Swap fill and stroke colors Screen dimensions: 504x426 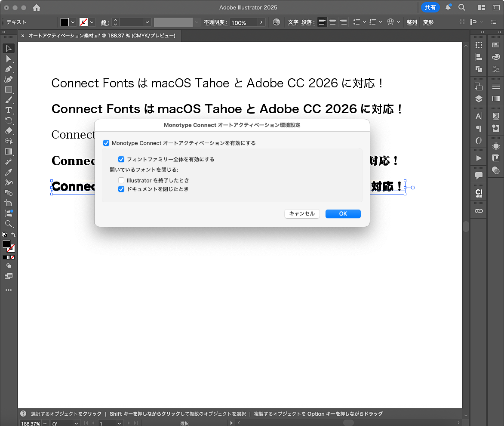[13, 235]
